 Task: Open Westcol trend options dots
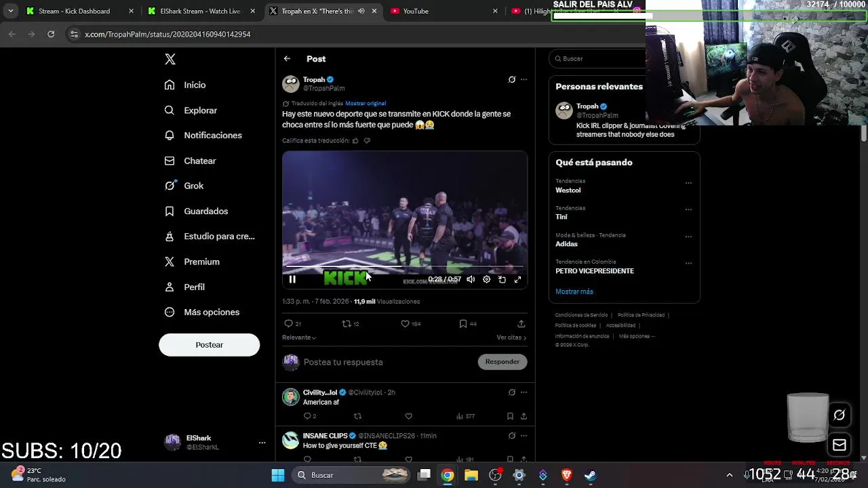coord(688,183)
